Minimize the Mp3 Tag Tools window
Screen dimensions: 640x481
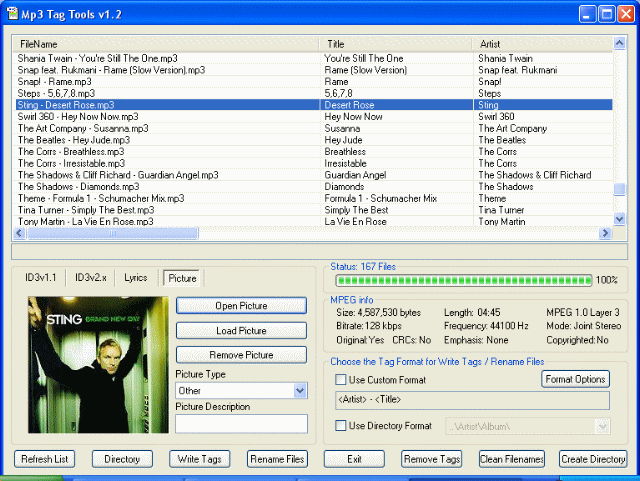587,14
